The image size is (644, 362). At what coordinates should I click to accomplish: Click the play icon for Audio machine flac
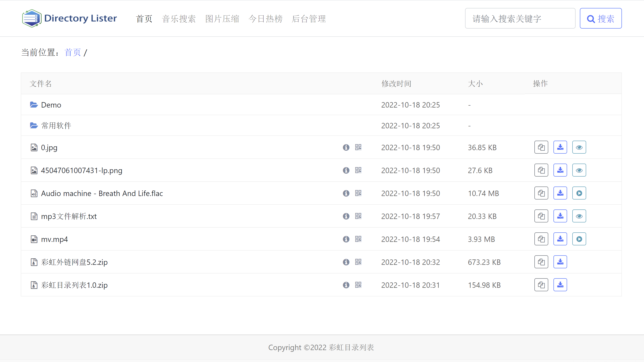point(579,193)
